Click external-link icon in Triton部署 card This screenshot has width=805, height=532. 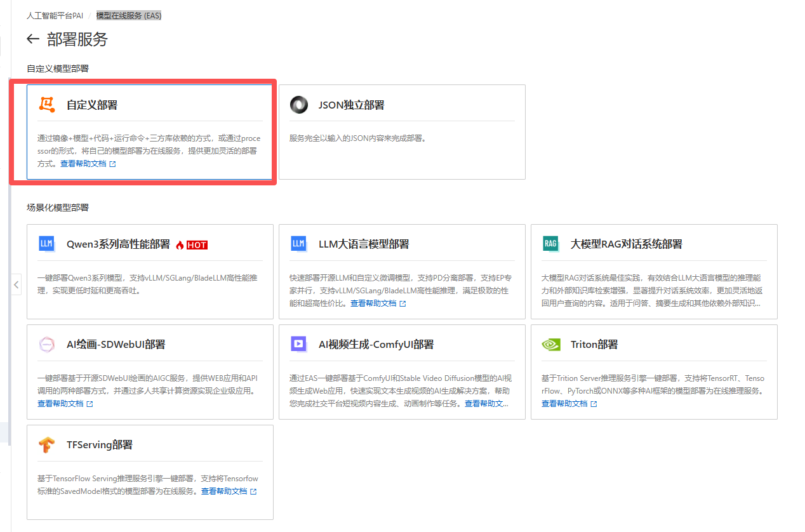(x=594, y=404)
